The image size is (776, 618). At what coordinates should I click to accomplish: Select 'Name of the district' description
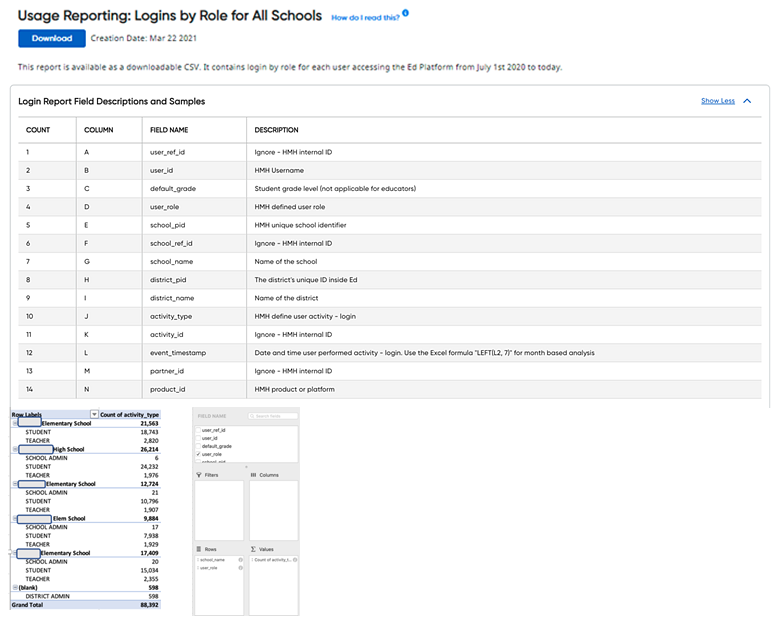click(x=287, y=298)
